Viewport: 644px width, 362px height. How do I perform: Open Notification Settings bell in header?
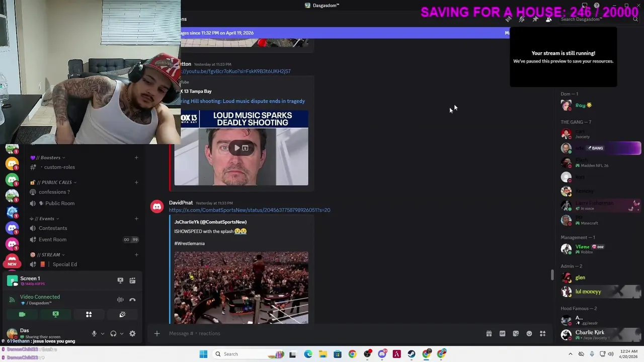(x=522, y=19)
